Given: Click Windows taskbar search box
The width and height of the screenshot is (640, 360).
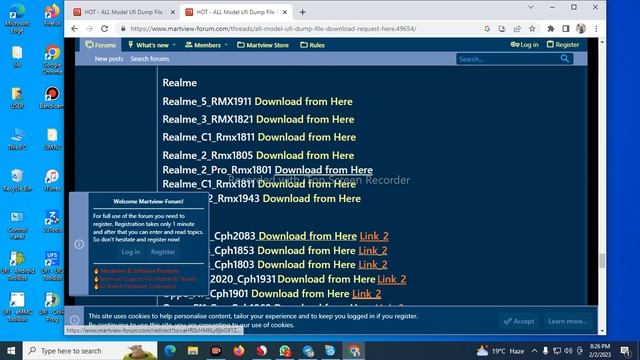Looking at the screenshot, I should (90, 351).
